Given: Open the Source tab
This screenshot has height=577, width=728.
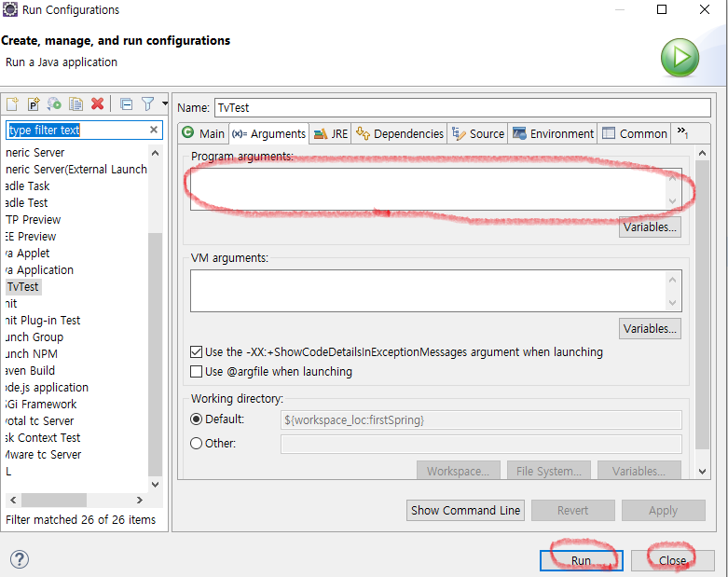Looking at the screenshot, I should (478, 133).
